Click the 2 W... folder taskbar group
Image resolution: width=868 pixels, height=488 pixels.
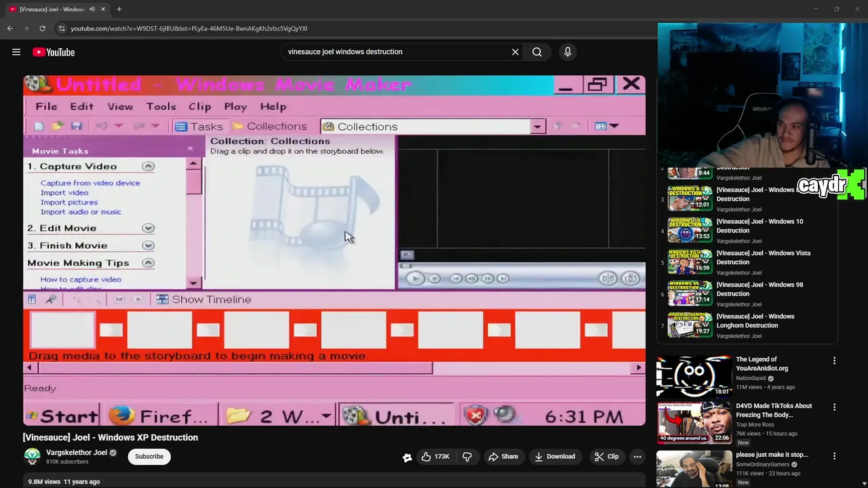point(279,415)
